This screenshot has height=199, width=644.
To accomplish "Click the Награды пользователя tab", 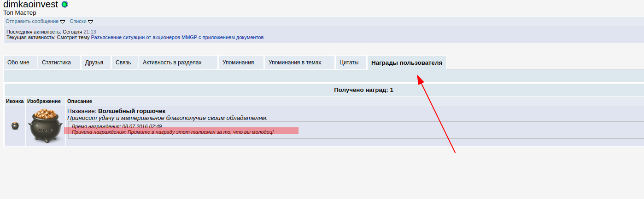I will point(406,63).
